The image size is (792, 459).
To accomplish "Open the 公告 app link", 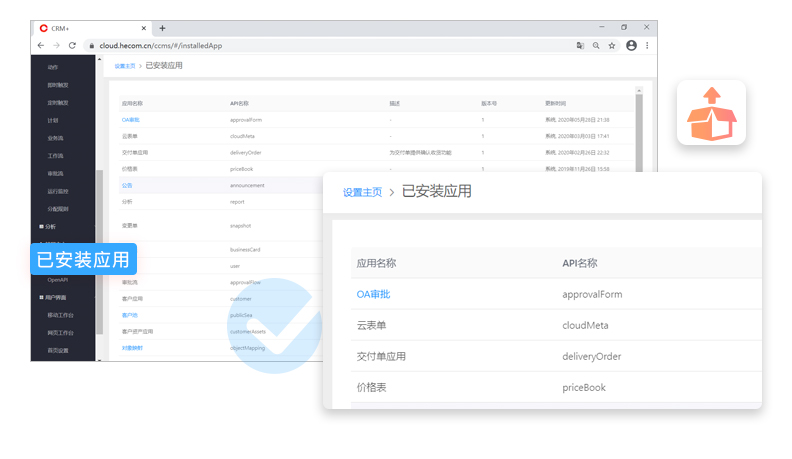I will [127, 185].
